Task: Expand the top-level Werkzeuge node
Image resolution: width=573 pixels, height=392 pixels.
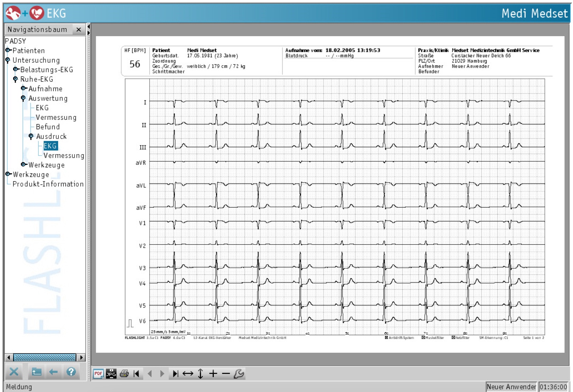Action: (8, 174)
